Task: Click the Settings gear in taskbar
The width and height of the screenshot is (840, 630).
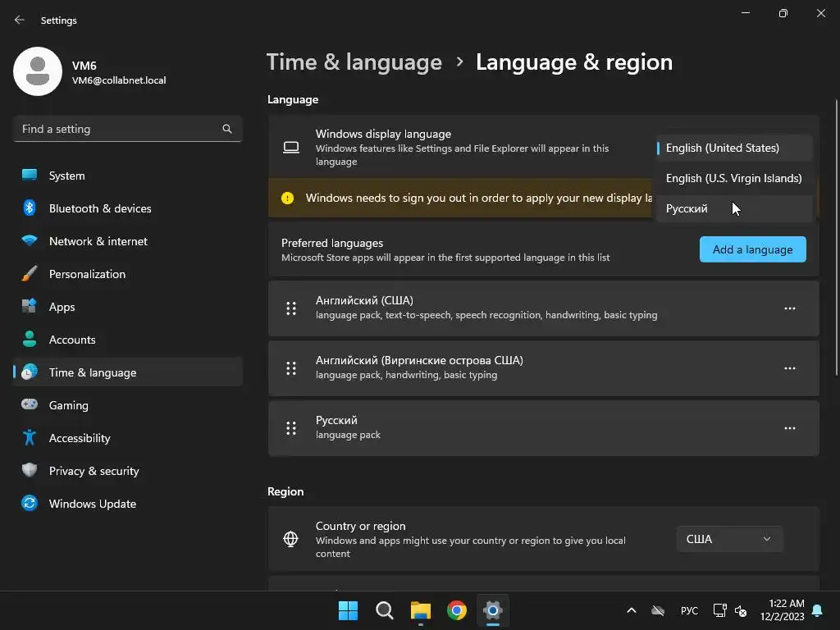Action: [493, 610]
